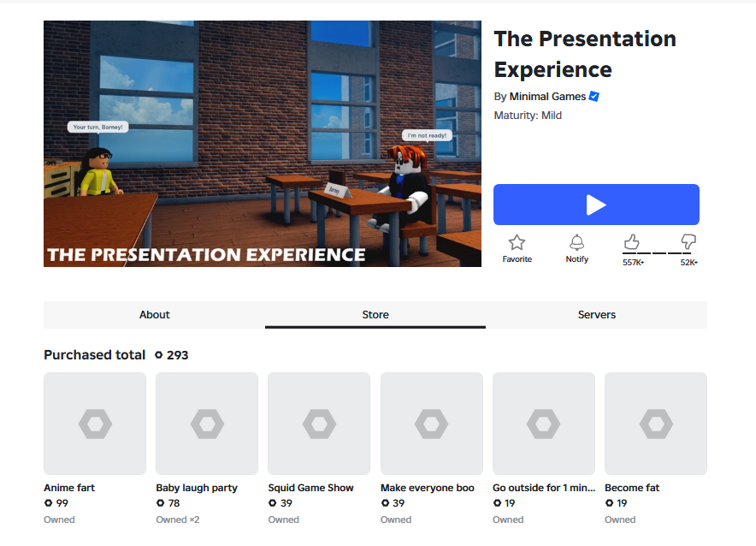Screen dimensions: 756x546
Task: Click the 52K+ dislikes count
Action: pyautogui.click(x=689, y=263)
